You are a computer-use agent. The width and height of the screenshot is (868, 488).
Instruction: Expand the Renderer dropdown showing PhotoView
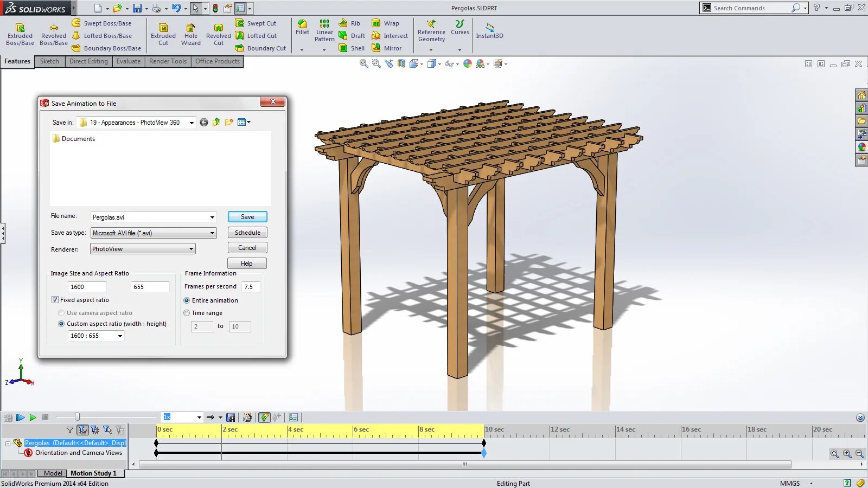tap(190, 249)
